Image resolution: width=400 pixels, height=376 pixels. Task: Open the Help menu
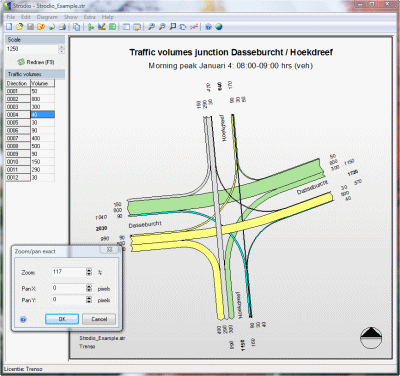pyautogui.click(x=107, y=17)
